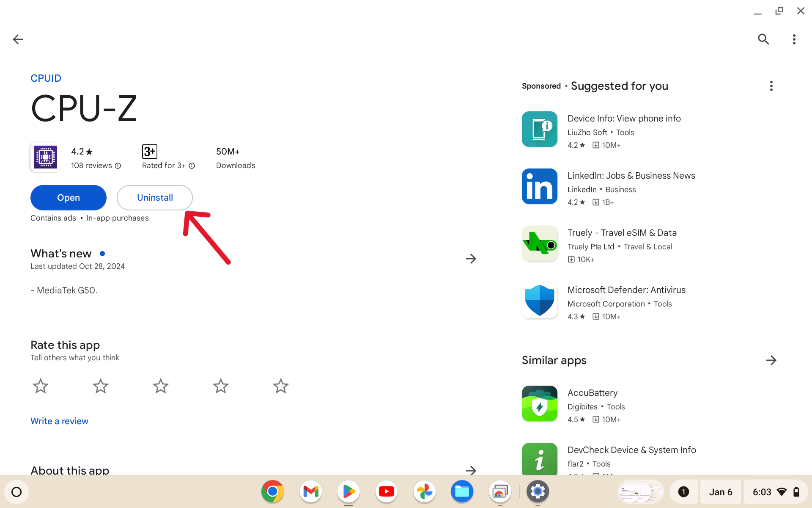This screenshot has height=508, width=812.
Task: Open the CPU-Z app
Action: click(x=69, y=198)
